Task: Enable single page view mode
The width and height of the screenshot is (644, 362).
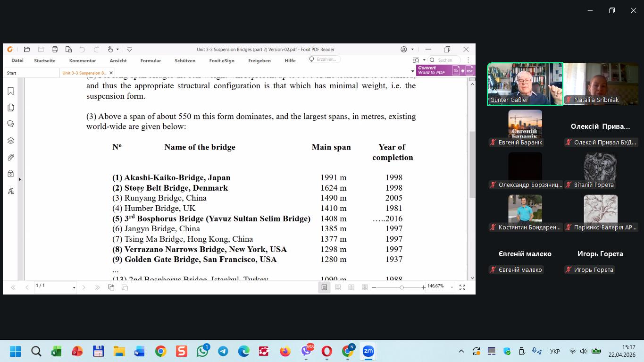Action: [x=324, y=287]
